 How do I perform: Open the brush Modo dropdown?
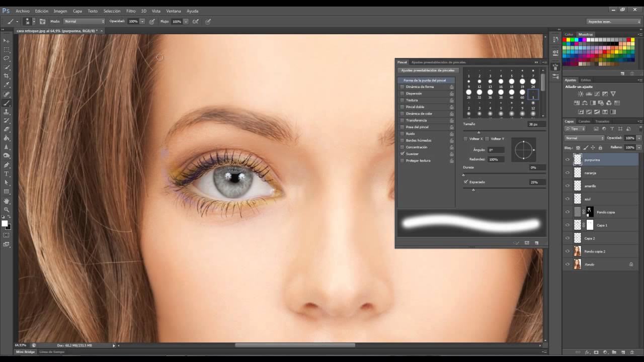coord(84,22)
